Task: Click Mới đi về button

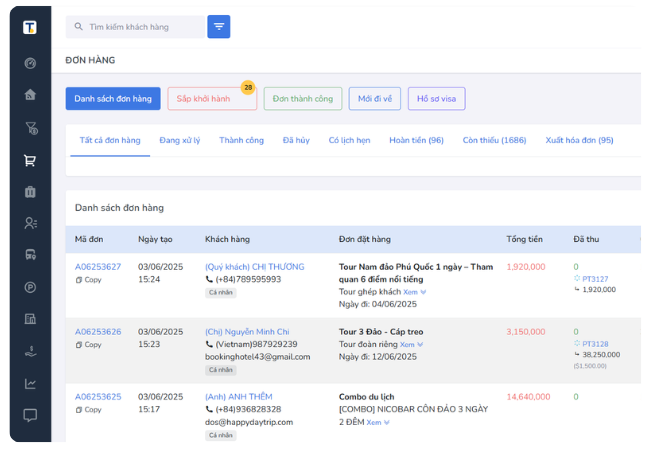Action: coord(375,99)
